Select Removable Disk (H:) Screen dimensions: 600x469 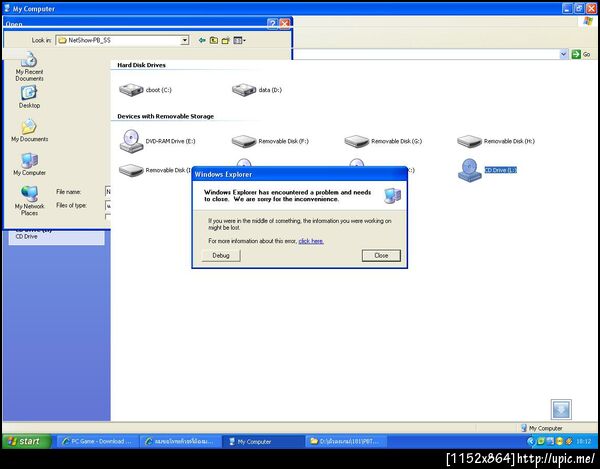496,141
